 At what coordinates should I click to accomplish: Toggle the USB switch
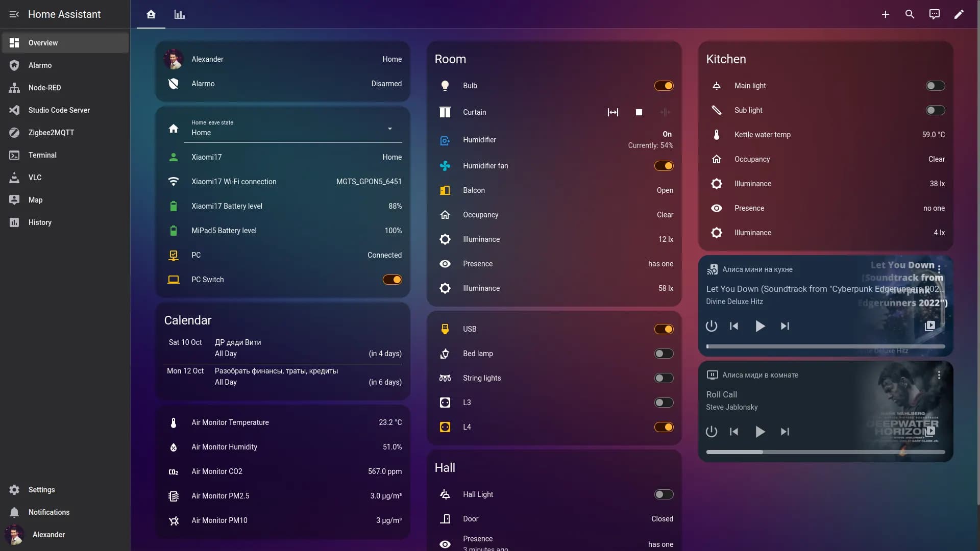[x=664, y=329]
